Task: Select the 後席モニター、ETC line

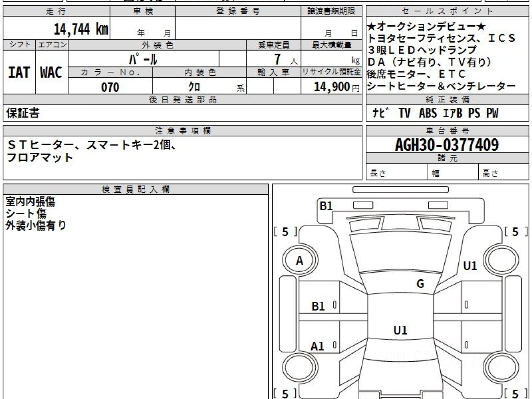Action: coord(417,74)
